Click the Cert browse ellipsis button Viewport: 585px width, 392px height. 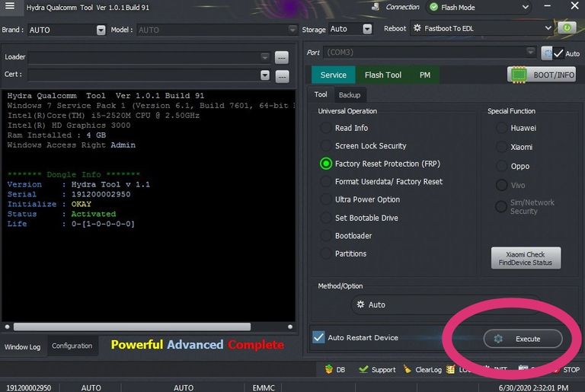coord(282,76)
